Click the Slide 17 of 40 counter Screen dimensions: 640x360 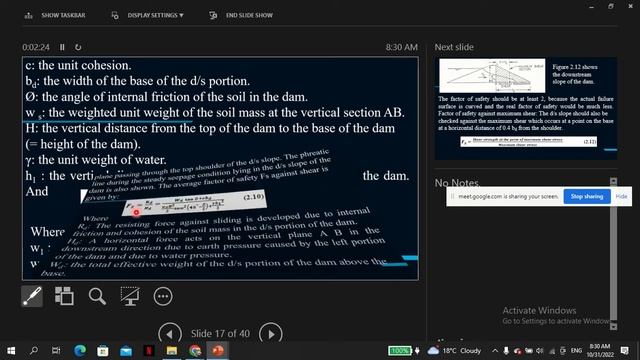[220, 333]
